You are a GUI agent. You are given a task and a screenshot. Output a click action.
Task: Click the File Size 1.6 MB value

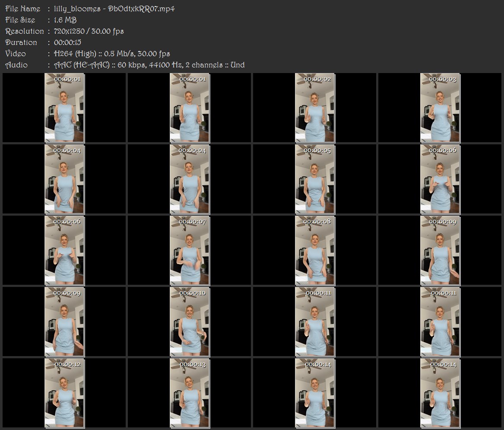pyautogui.click(x=65, y=20)
